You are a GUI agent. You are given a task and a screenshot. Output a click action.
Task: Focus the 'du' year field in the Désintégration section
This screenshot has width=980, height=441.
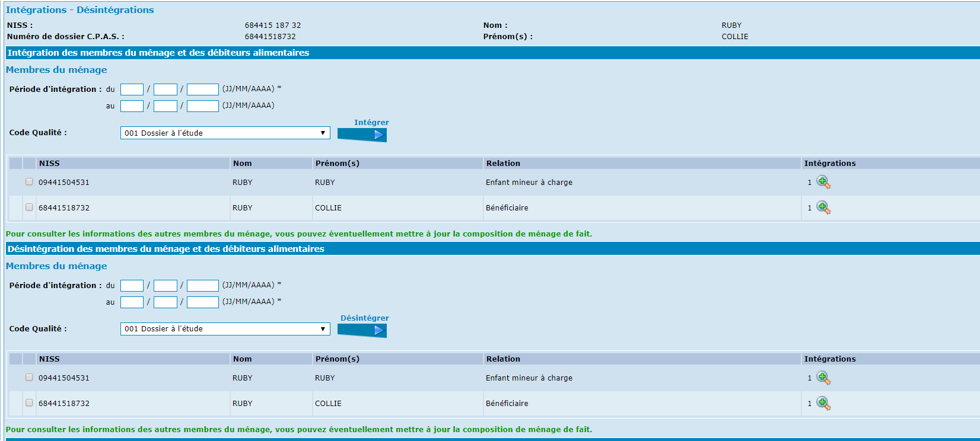pos(203,286)
